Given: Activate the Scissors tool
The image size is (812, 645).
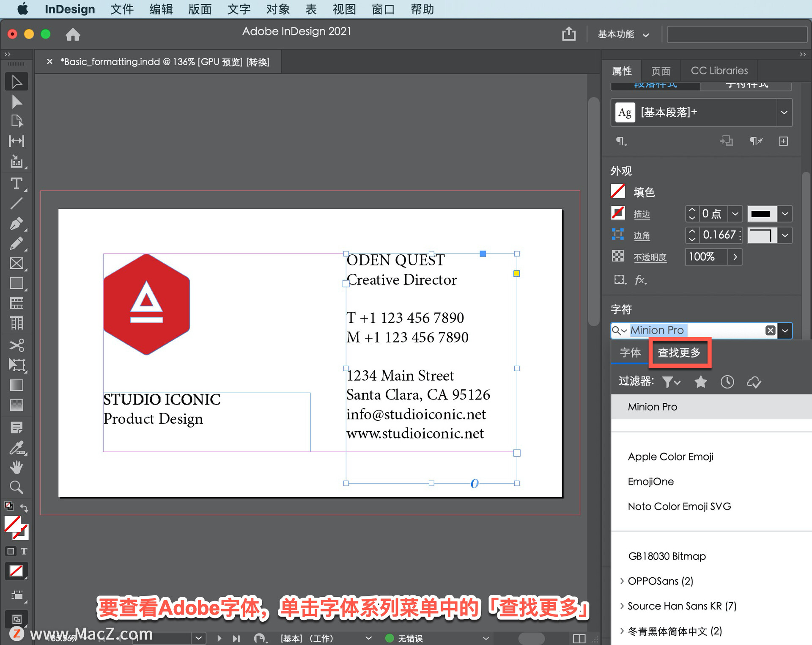Looking at the screenshot, I should click(17, 345).
